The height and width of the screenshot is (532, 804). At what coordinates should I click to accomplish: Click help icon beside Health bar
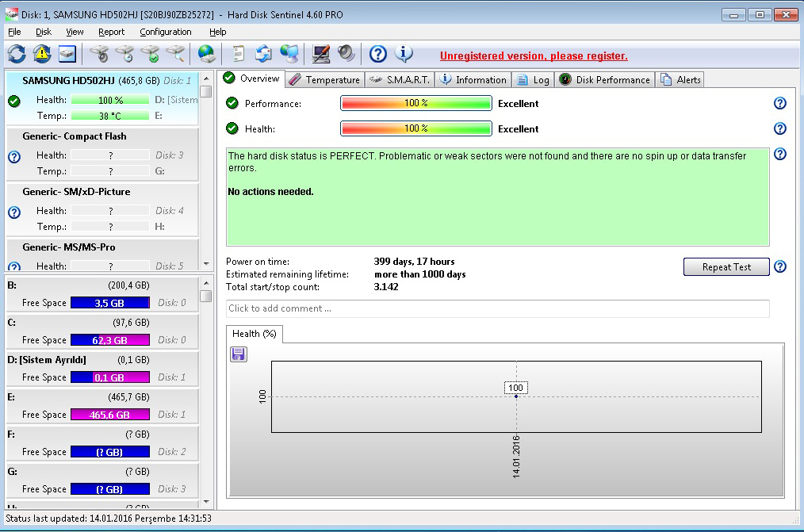[x=780, y=128]
